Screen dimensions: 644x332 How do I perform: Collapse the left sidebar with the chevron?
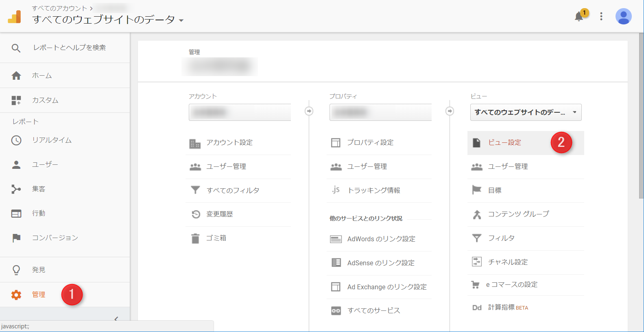tap(116, 319)
